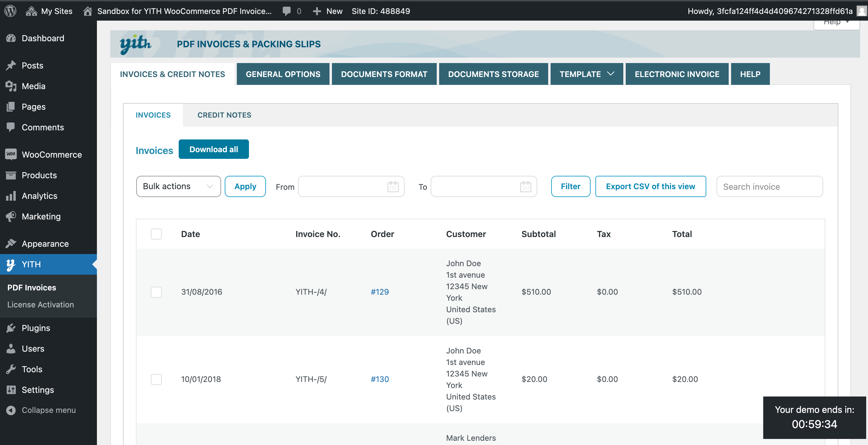The image size is (868, 445).
Task: Click the Comments bubble sidebar icon
Action: pyautogui.click(x=11, y=127)
